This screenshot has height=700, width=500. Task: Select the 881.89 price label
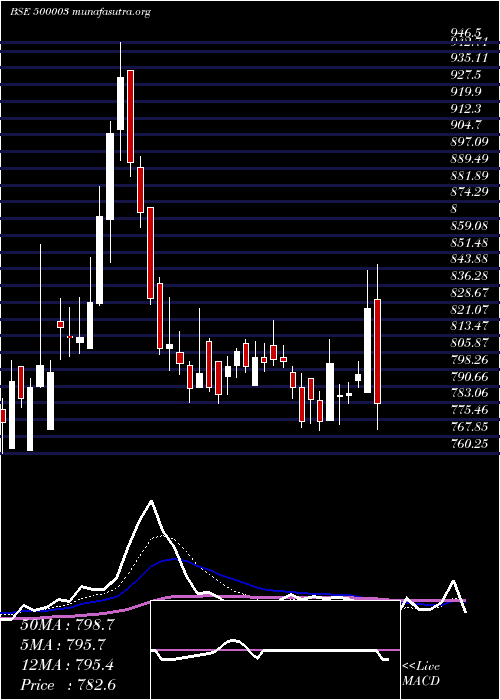click(468, 175)
